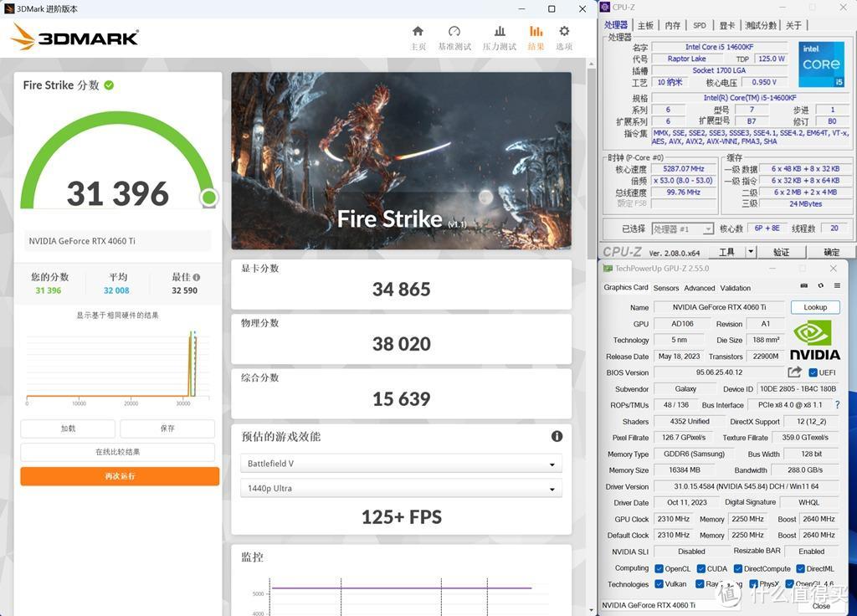Click the Close button in GPU-Z
The width and height of the screenshot is (857, 616).
821,606
